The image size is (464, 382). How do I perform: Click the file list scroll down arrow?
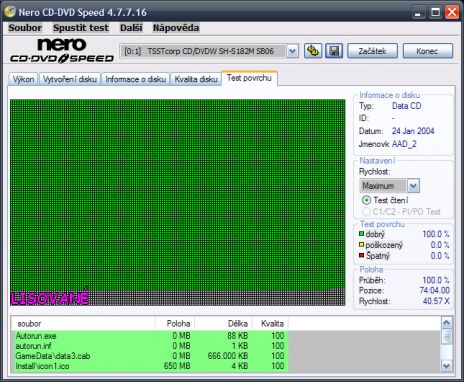click(x=447, y=366)
